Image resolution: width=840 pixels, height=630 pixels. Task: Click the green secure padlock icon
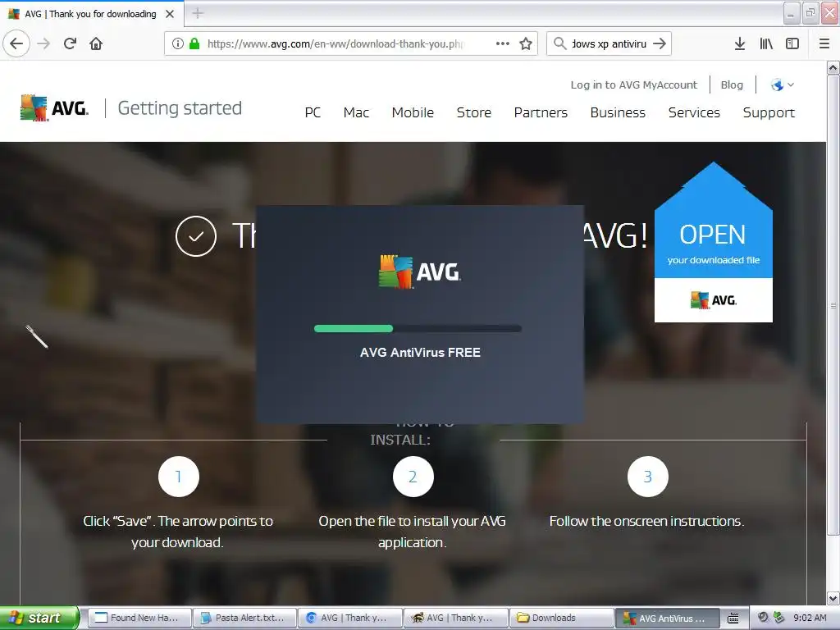coord(194,43)
